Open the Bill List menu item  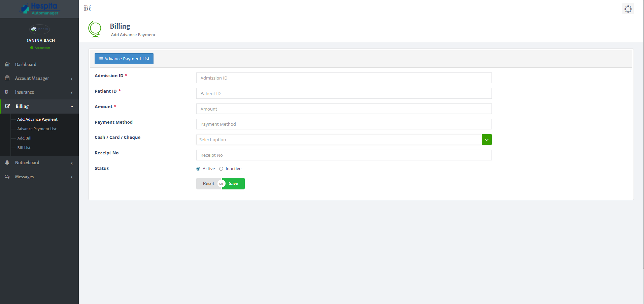point(24,147)
